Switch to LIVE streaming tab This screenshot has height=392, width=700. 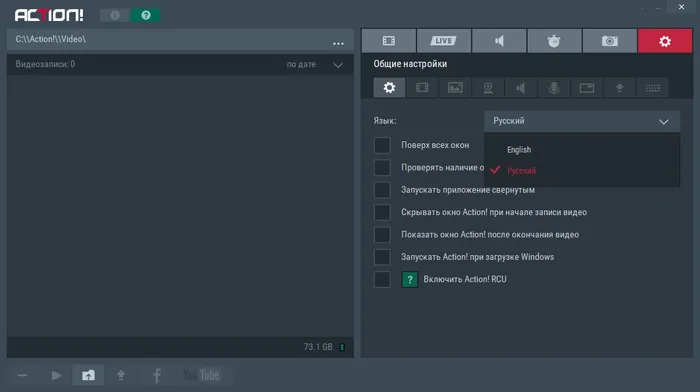(x=444, y=41)
